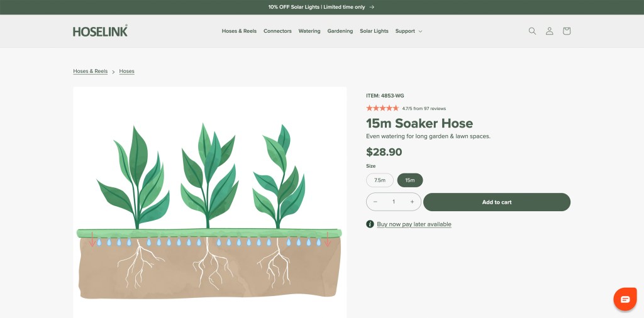The width and height of the screenshot is (644, 318).
Task: Click the star rating icons
Action: pos(382,108)
